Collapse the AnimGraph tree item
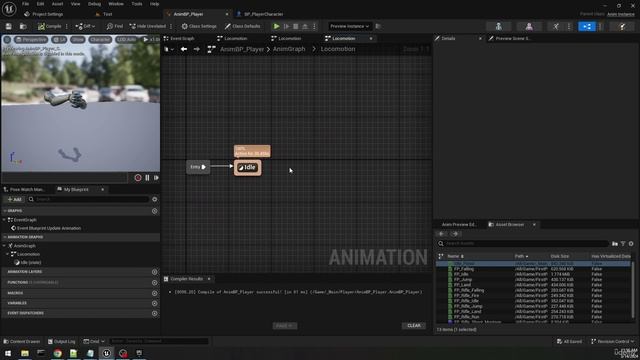Screen dimensions: 640x360 pyautogui.click(x=4, y=246)
